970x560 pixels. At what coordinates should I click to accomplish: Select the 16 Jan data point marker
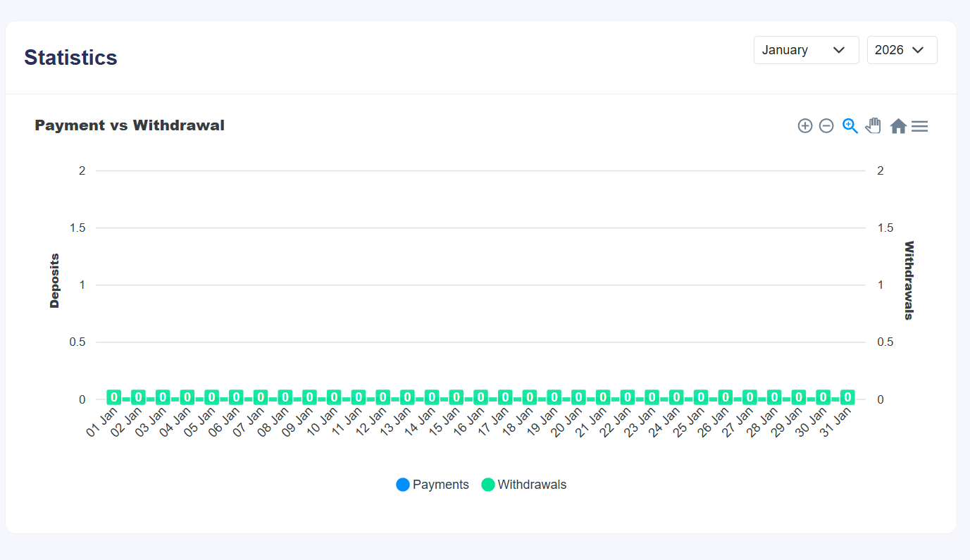click(x=480, y=397)
